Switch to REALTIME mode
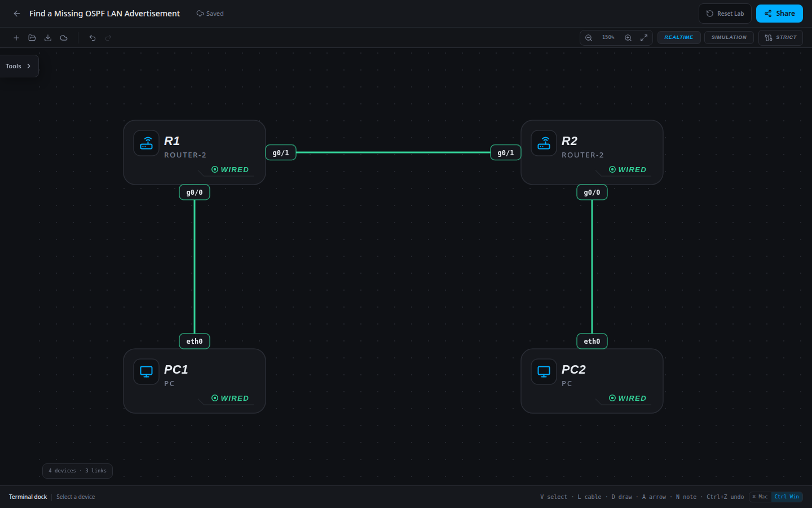Image resolution: width=812 pixels, height=508 pixels. [679, 38]
